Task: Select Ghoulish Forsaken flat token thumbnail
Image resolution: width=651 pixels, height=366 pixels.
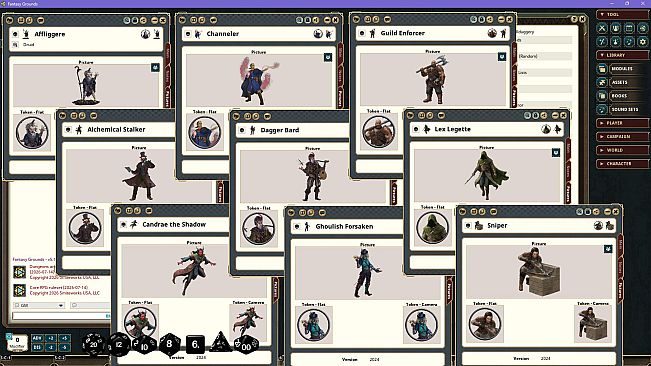Action: coord(314,326)
